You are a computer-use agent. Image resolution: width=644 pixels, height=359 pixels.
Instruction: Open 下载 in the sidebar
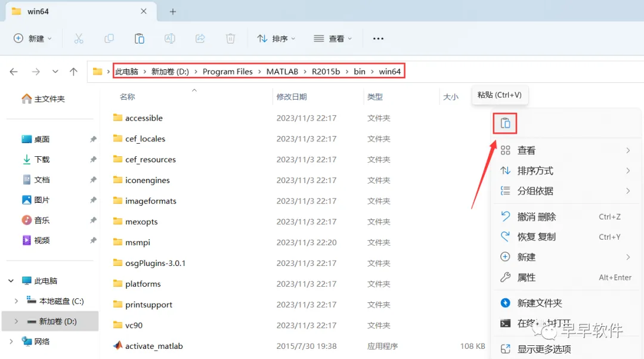coord(35,159)
